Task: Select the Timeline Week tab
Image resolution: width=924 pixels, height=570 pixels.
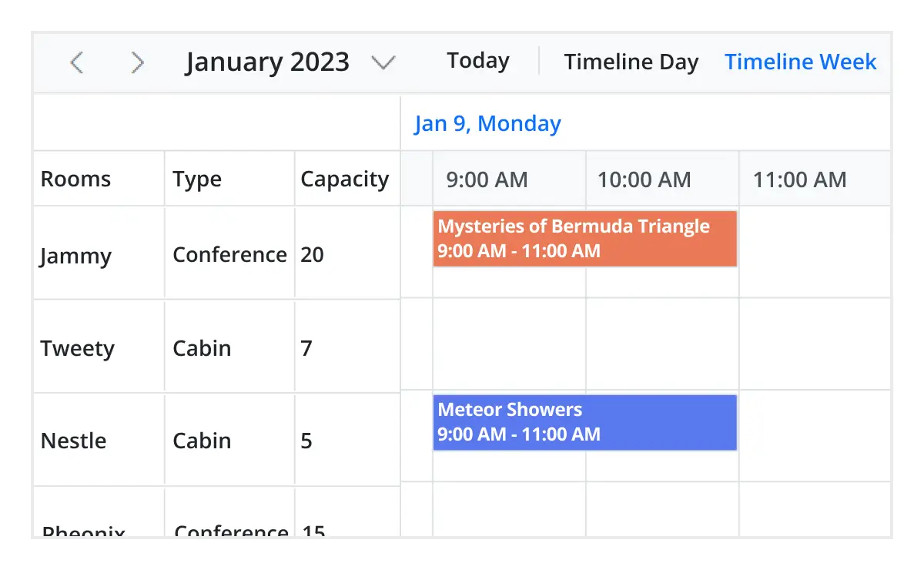Action: [800, 62]
